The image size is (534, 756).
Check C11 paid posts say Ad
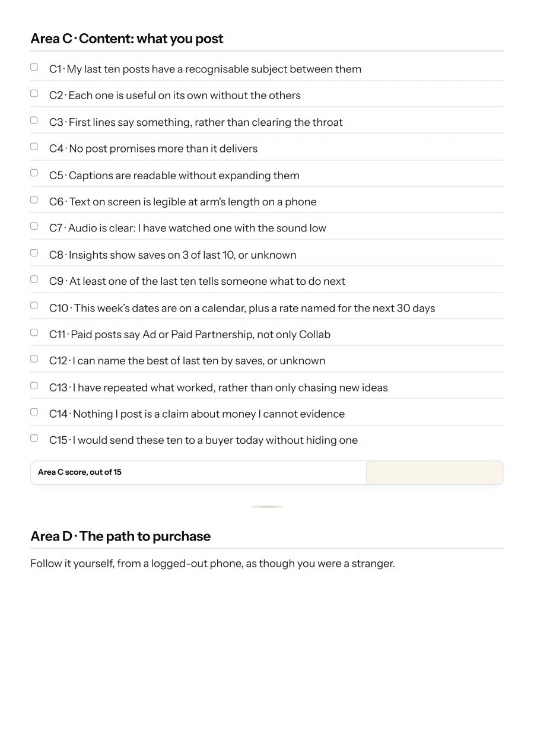pos(34,332)
